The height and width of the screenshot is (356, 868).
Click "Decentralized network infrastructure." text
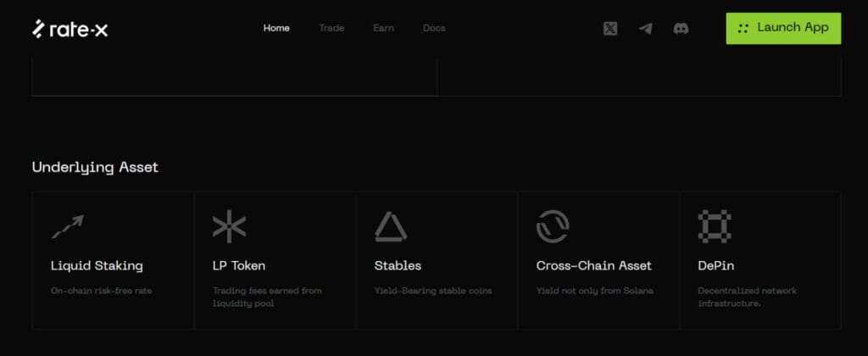pos(748,298)
